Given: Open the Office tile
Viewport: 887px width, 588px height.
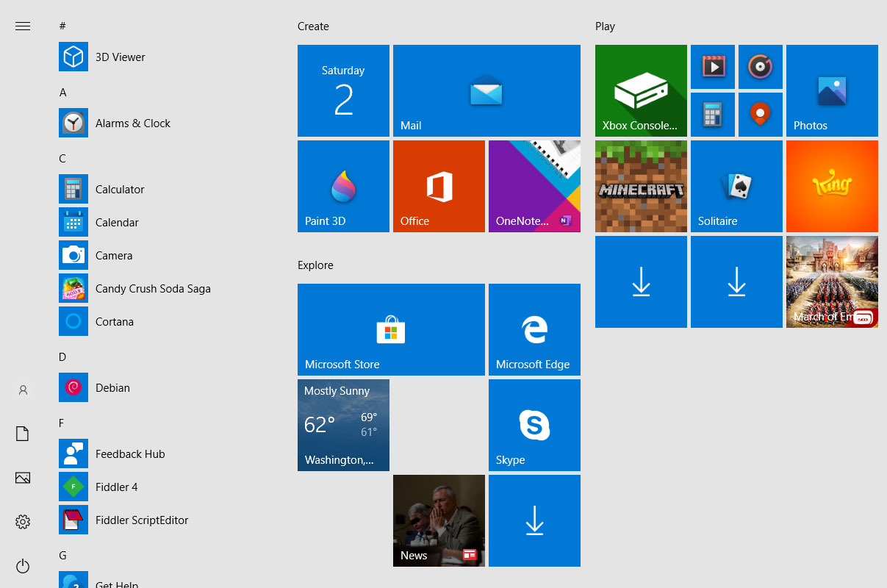Looking at the screenshot, I should [439, 186].
